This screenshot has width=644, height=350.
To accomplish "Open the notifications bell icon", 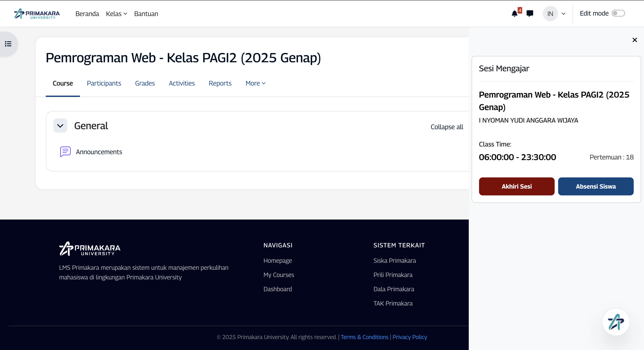I will pyautogui.click(x=515, y=14).
